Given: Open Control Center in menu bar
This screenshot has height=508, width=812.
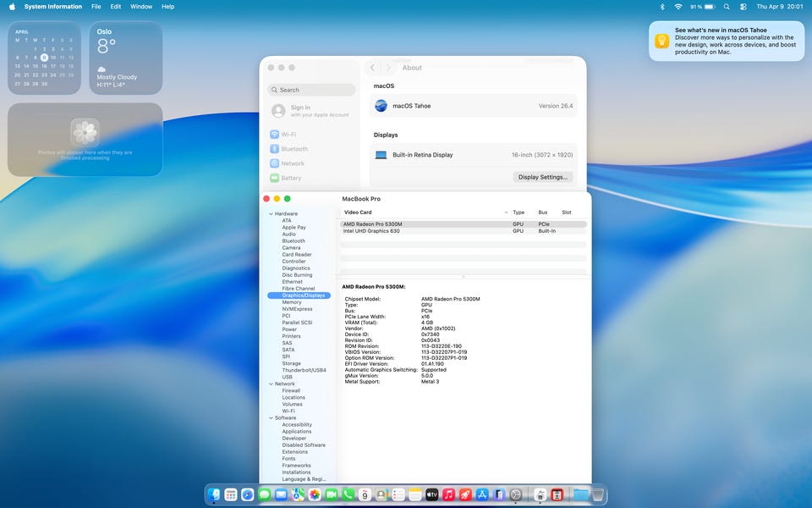Looking at the screenshot, I should point(743,7).
